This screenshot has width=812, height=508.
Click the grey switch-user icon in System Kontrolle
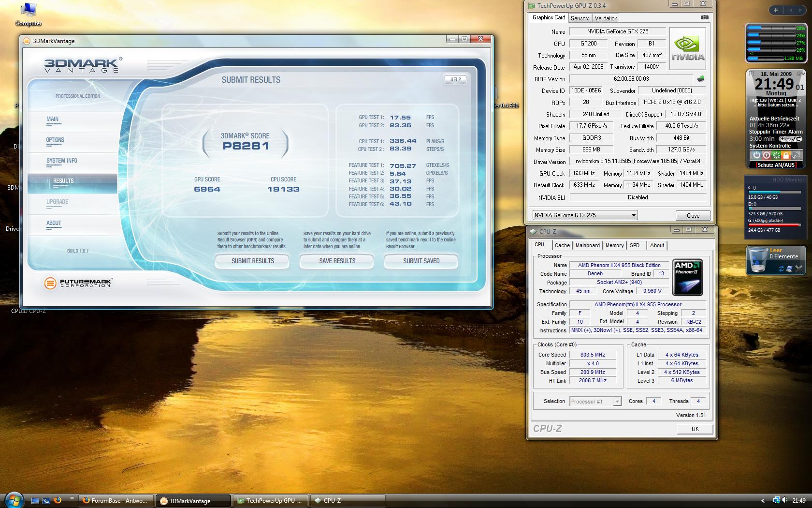tap(796, 155)
